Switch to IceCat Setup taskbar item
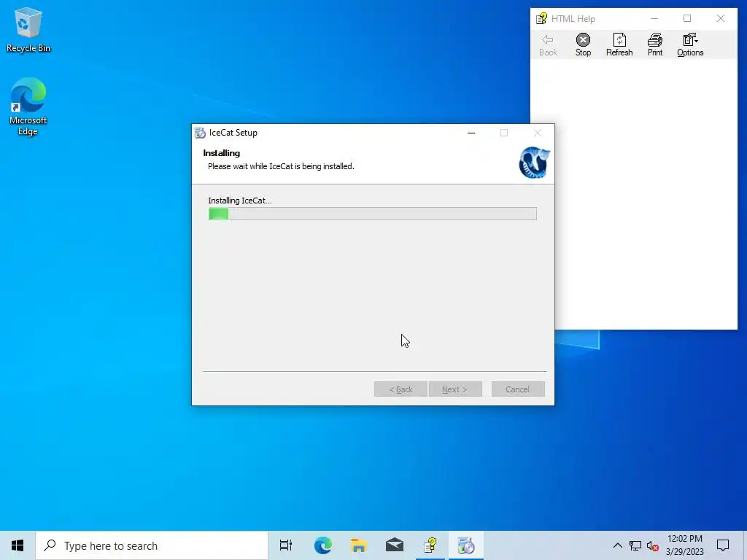The width and height of the screenshot is (747, 560). pos(466,545)
